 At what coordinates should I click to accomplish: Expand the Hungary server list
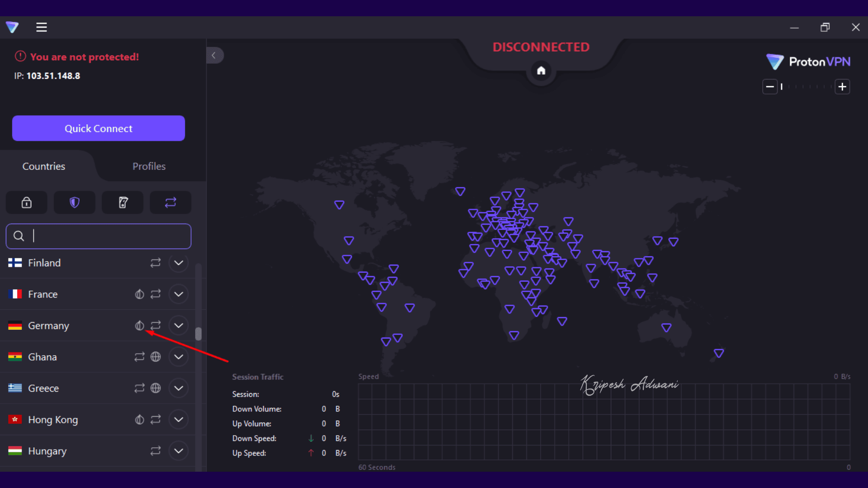pos(179,451)
